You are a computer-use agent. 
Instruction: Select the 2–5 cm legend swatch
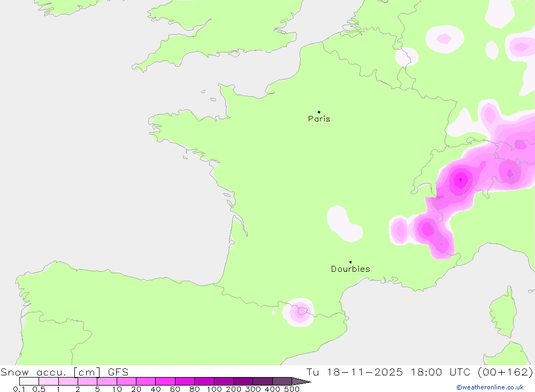coord(88,381)
